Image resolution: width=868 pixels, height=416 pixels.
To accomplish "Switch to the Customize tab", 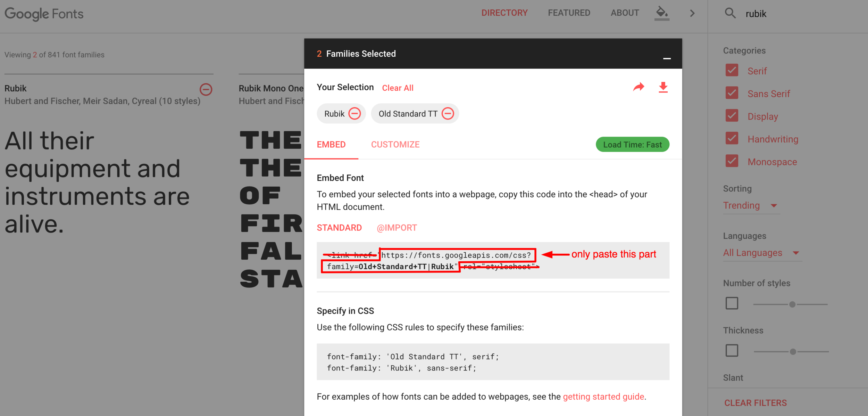I will tap(395, 145).
